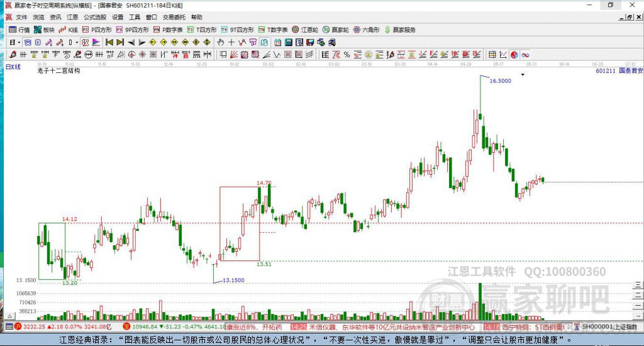
Task: Open the 江恩轮 Gann wheel
Action: [x=305, y=30]
